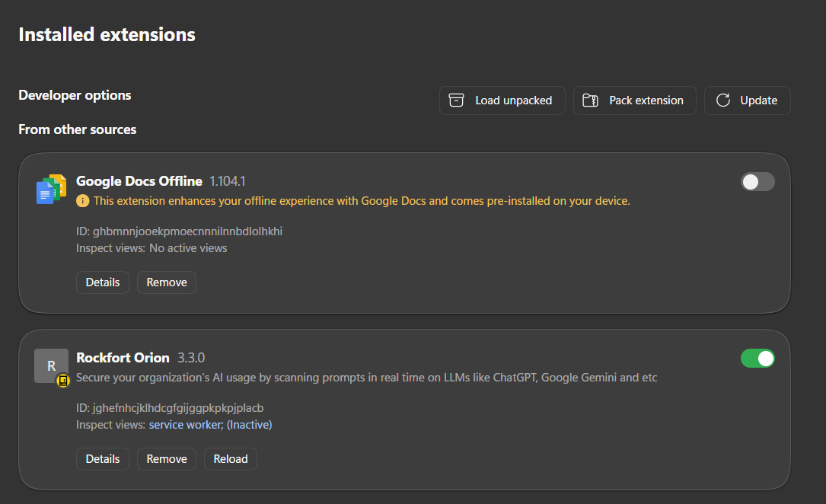Remove the Google Docs Offline extension

tap(167, 282)
